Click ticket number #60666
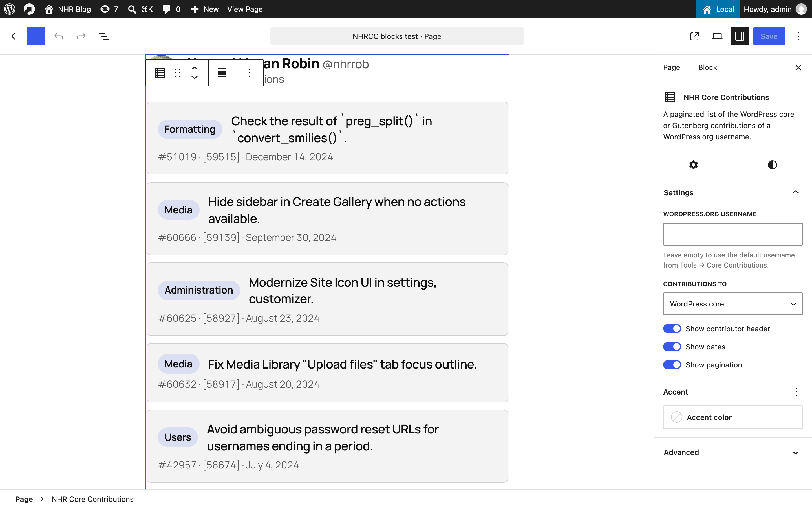Viewport: 812px width, 508px height. coord(177,238)
